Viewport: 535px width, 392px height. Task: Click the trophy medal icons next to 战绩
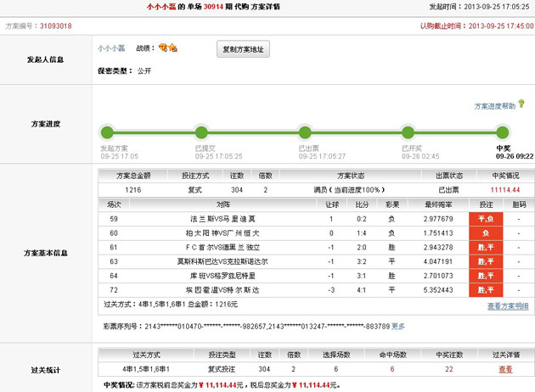click(168, 48)
